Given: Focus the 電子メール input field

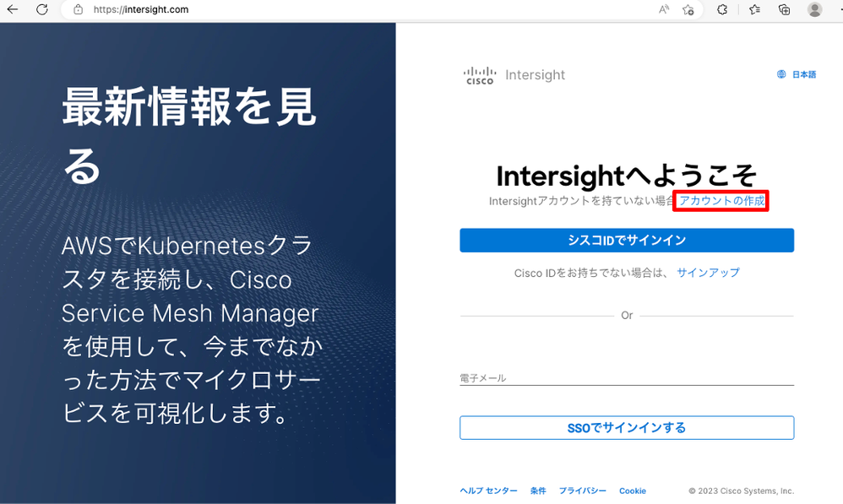Looking at the screenshot, I should 627,377.
